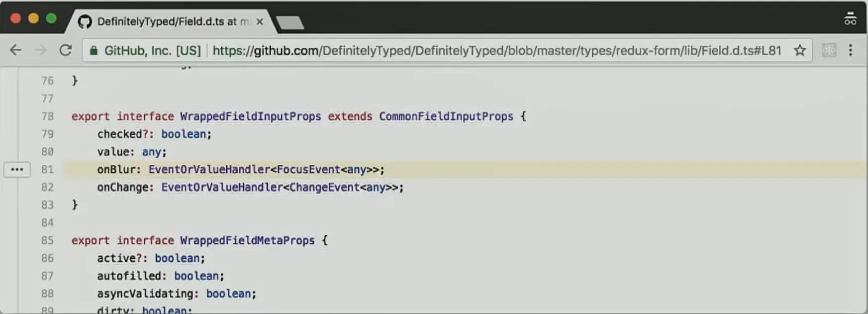Click line number 78

[x=47, y=116]
